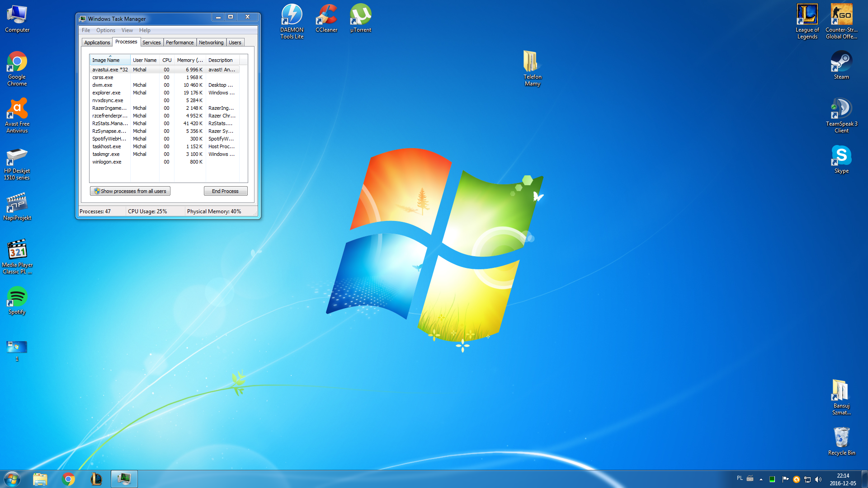868x488 pixels.
Task: Switch to the Performance tab
Action: pos(179,42)
